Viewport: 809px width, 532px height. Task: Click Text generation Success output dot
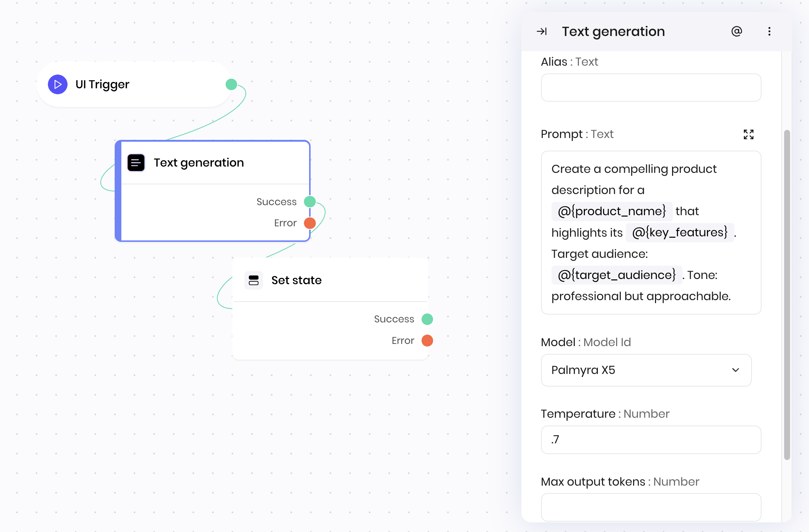pyautogui.click(x=310, y=202)
